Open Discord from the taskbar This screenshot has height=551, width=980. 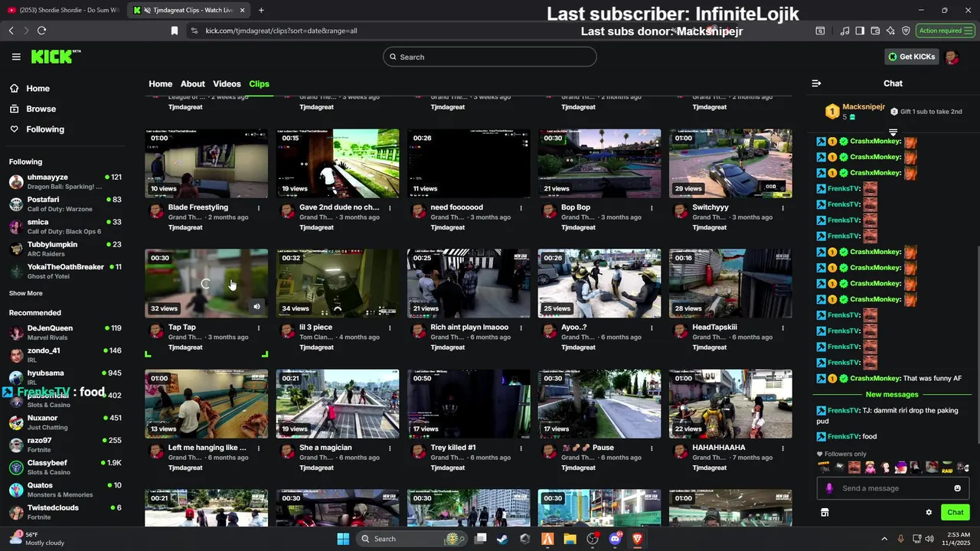[x=615, y=539]
